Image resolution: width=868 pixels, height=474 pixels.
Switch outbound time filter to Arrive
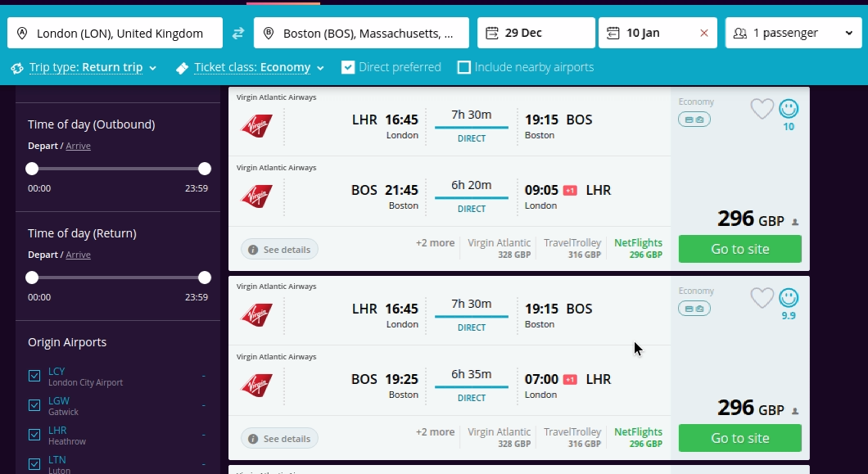(x=78, y=146)
